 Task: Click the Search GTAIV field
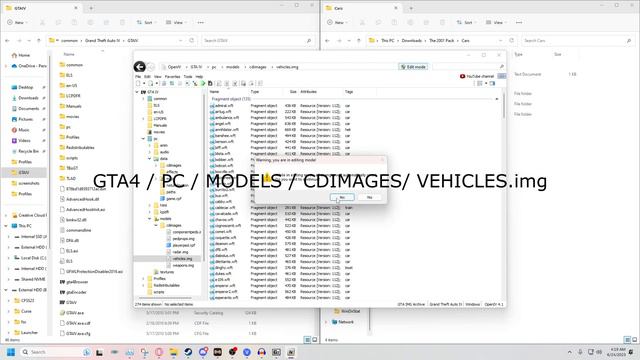coord(258,40)
